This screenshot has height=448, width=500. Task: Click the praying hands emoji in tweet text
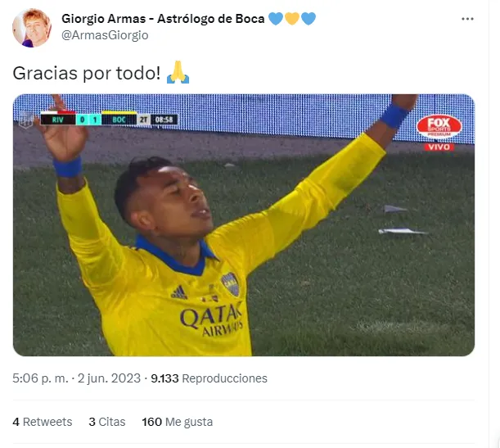tap(178, 72)
